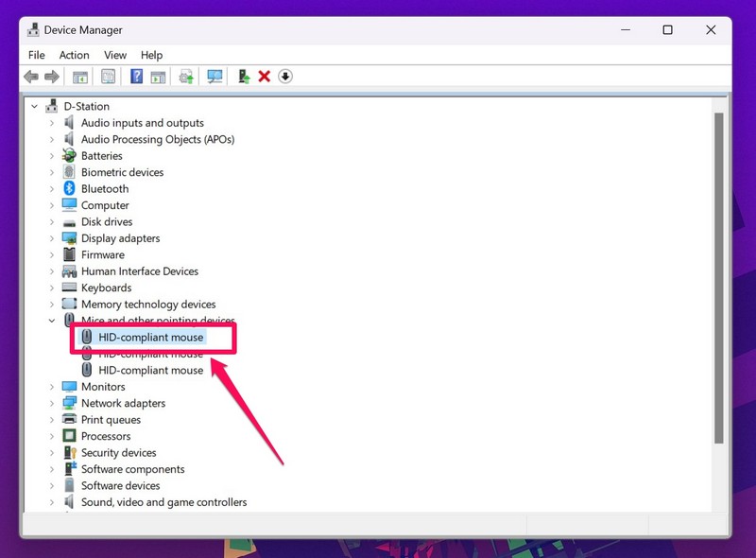
Task: Open the View menu
Action: coord(115,55)
